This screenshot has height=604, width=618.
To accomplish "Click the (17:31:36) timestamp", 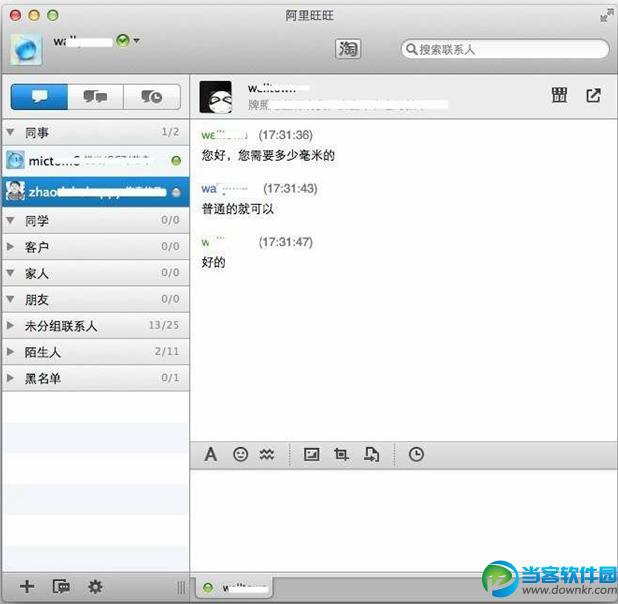I will 286,135.
